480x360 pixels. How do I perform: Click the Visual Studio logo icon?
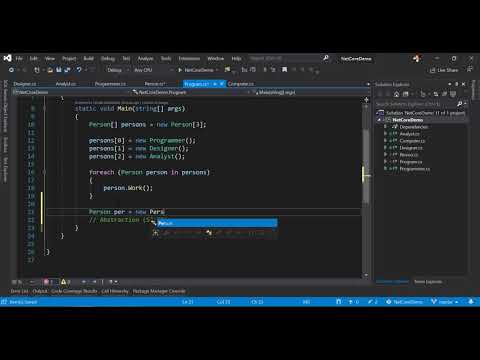pyautogui.click(x=7, y=58)
